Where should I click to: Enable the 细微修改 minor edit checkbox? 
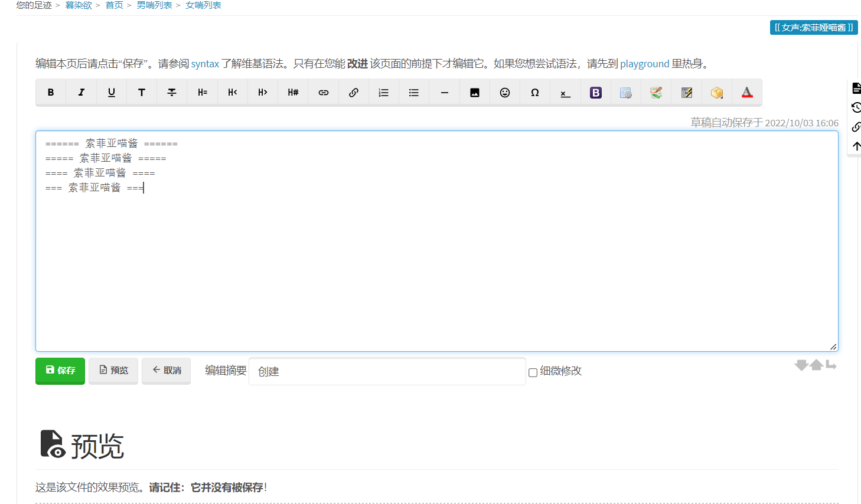(533, 372)
